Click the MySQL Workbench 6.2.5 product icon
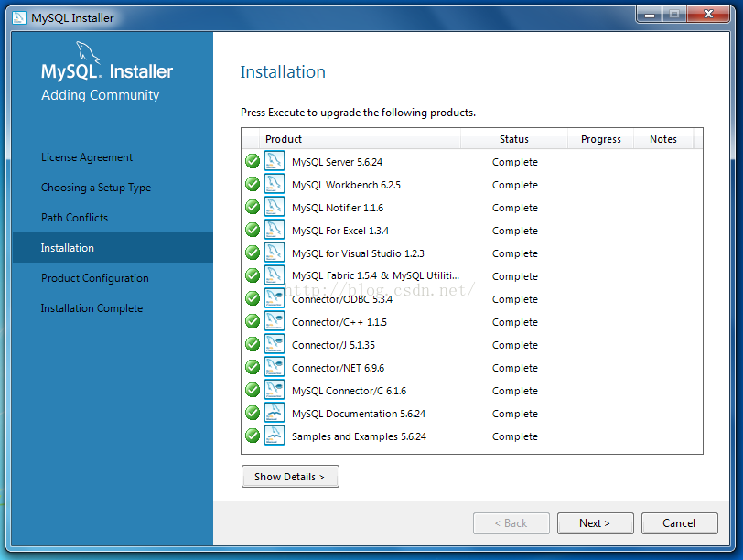 tap(275, 185)
